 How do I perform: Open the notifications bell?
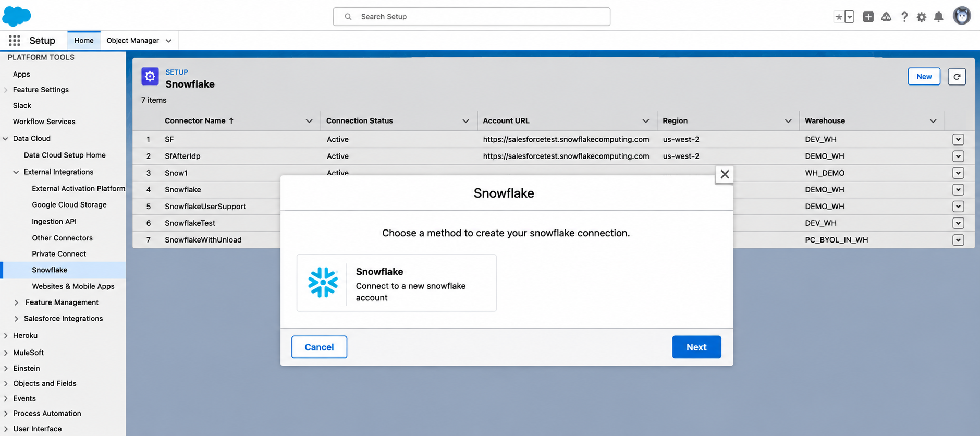point(939,17)
